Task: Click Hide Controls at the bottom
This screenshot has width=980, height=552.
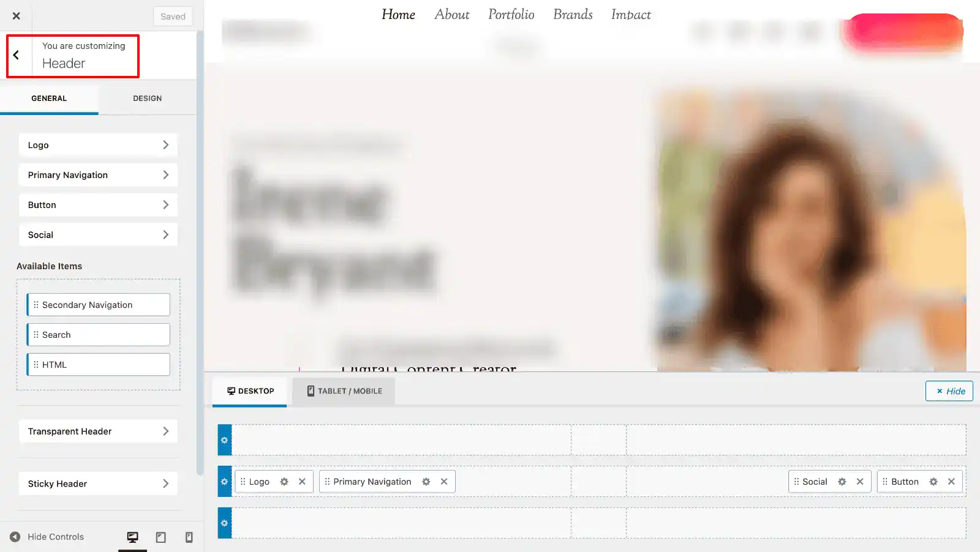Action: pos(47,537)
